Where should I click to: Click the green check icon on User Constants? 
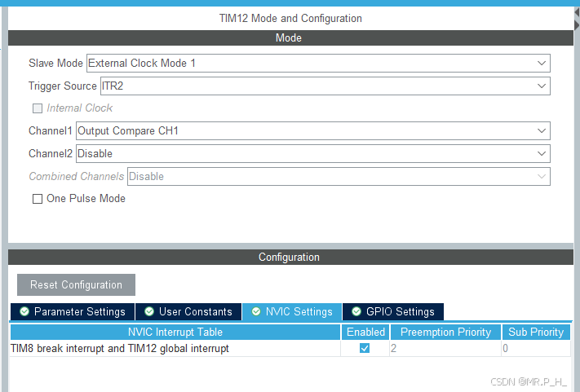pos(149,311)
